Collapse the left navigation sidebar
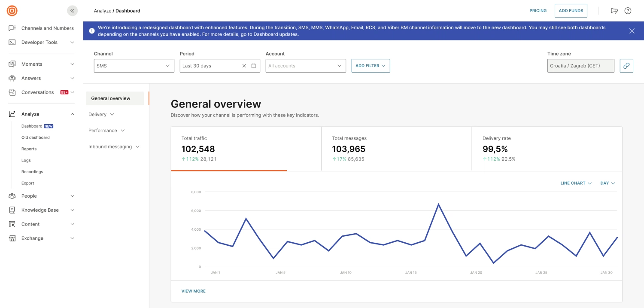Screen dimensions: 644x308 pyautogui.click(x=72, y=11)
